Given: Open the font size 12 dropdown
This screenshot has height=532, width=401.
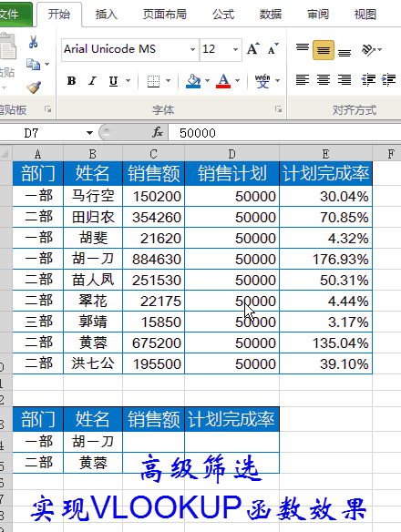Looking at the screenshot, I should (x=235, y=49).
